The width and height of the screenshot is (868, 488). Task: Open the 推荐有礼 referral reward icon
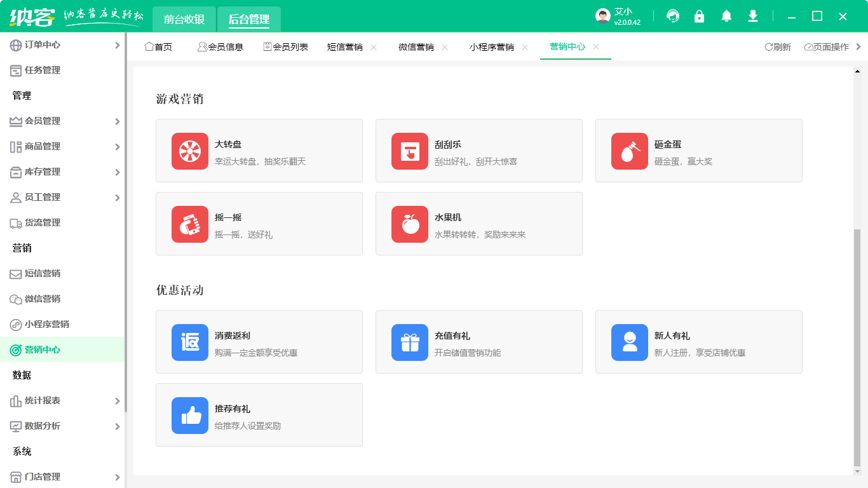point(189,415)
